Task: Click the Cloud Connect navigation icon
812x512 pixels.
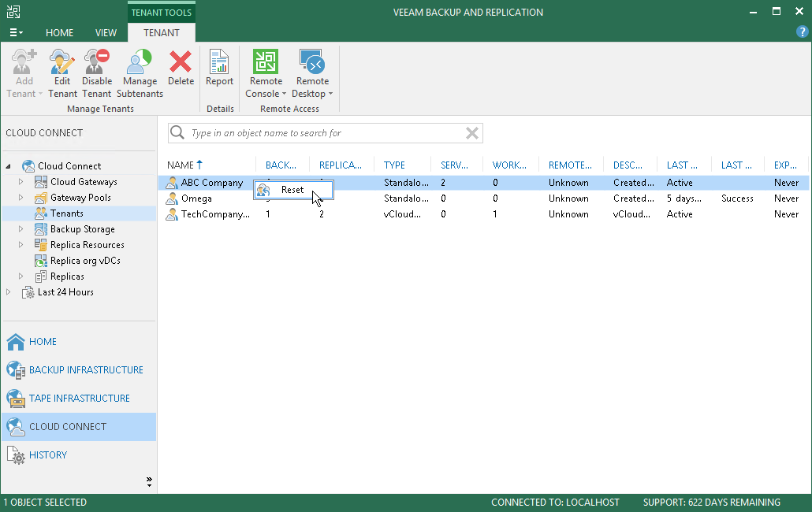Action: 16,427
